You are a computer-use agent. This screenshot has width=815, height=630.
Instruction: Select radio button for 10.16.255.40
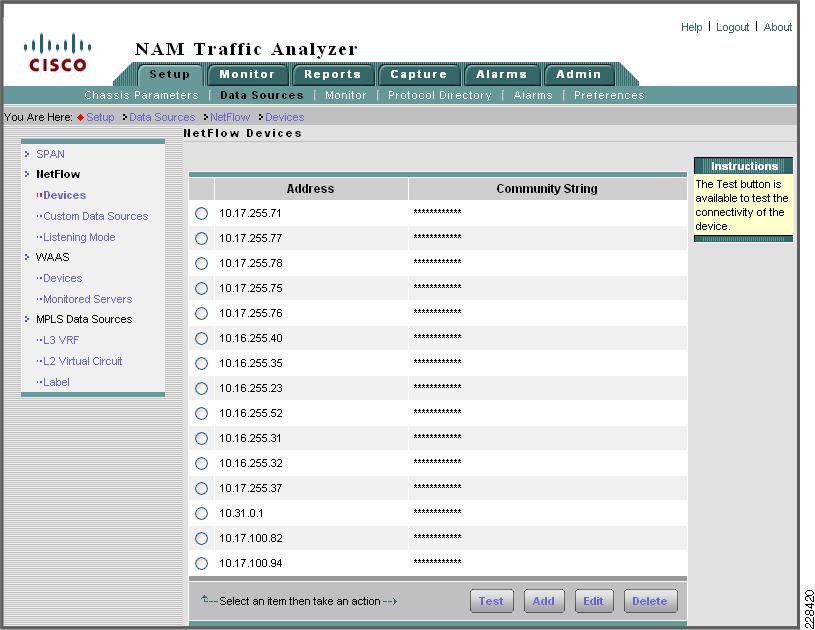pyautogui.click(x=201, y=338)
